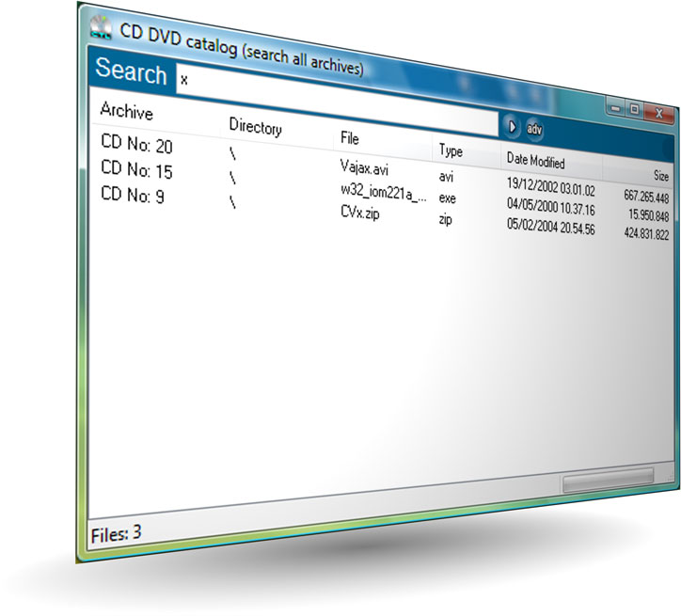Click size value 667.265.448
The image size is (681, 616).
pos(646,197)
